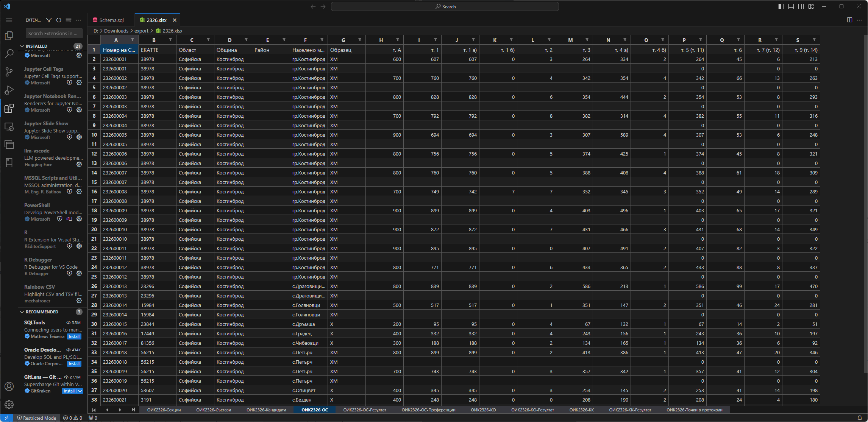Open extensions view more actions menu

point(78,20)
